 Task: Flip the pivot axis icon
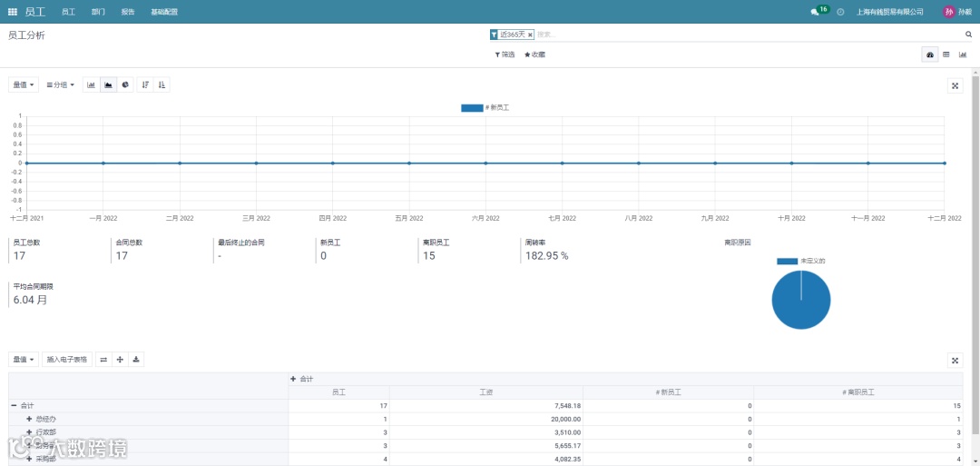click(103, 360)
